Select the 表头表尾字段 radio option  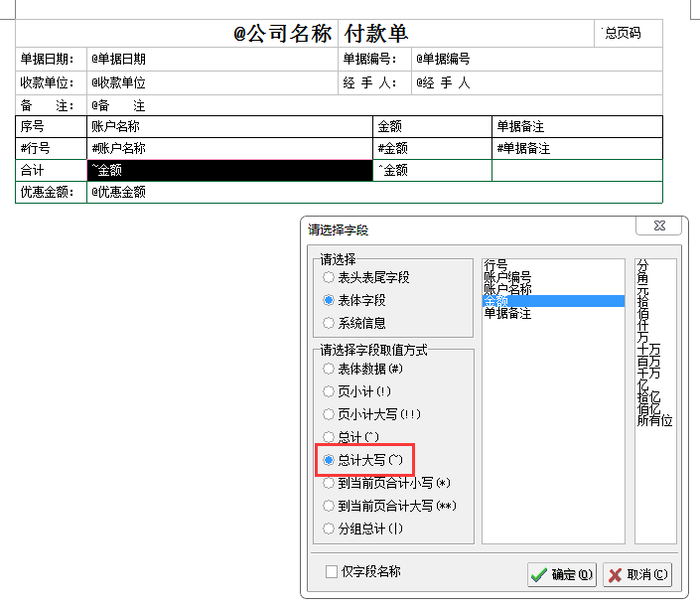(366, 277)
